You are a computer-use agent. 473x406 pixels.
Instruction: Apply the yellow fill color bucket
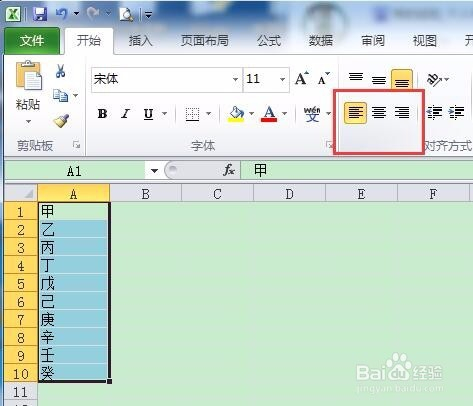click(236, 114)
